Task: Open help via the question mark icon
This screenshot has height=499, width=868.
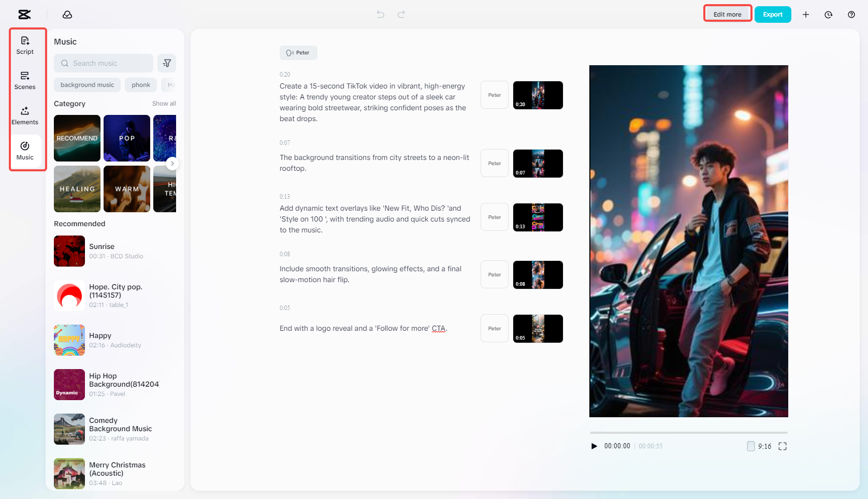Action: click(851, 14)
